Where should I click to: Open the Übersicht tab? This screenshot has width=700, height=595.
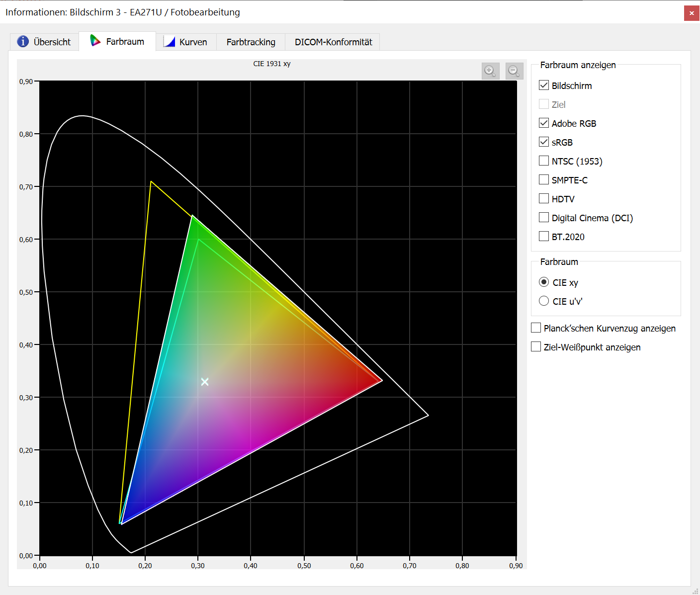pos(44,42)
